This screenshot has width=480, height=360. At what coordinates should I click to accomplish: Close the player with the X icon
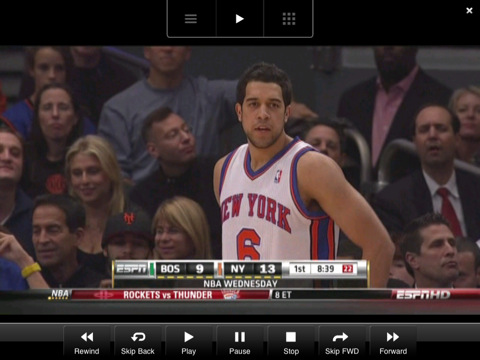point(469,11)
